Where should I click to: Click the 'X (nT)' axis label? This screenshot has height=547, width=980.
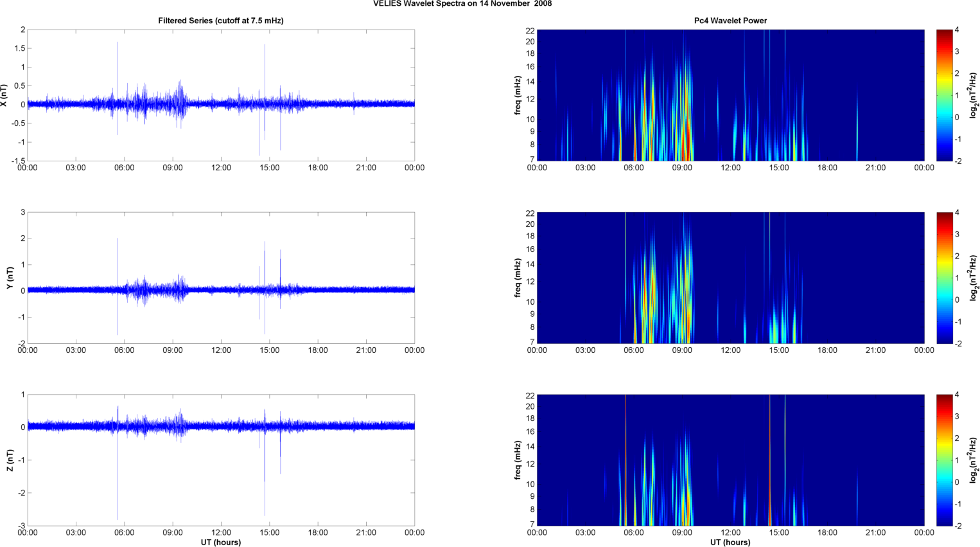click(4, 95)
